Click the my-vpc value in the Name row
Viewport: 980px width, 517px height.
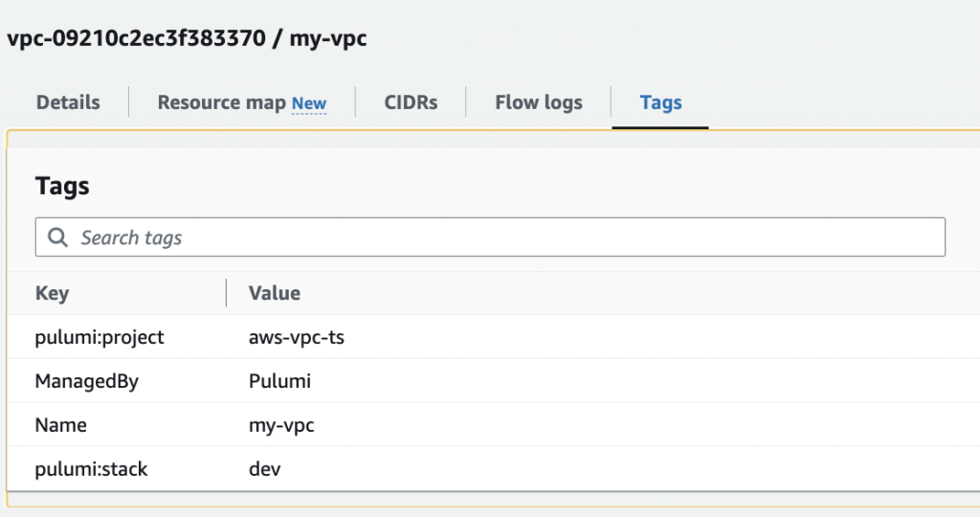coord(281,425)
